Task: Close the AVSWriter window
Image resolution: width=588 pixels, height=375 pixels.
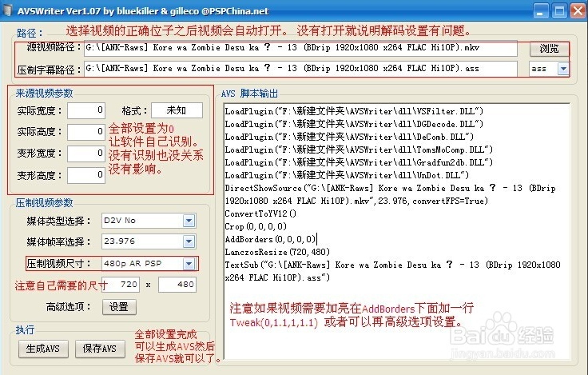Action: click(578, 11)
